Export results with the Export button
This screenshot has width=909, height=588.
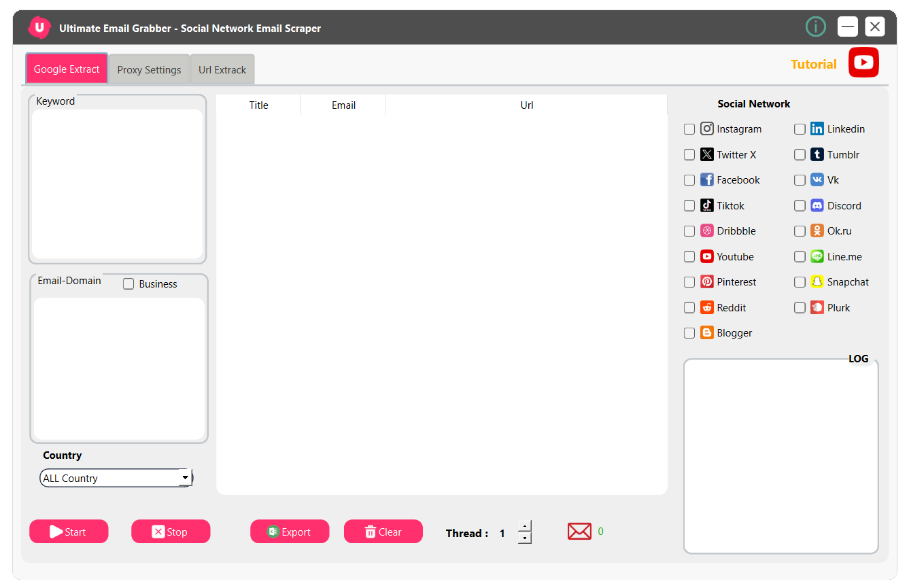tap(290, 532)
